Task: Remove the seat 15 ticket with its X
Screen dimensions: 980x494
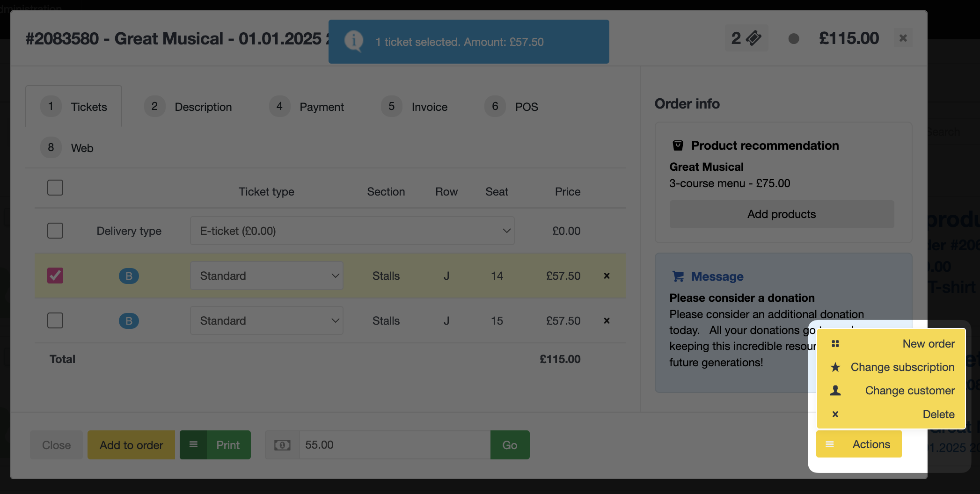Action: (607, 321)
